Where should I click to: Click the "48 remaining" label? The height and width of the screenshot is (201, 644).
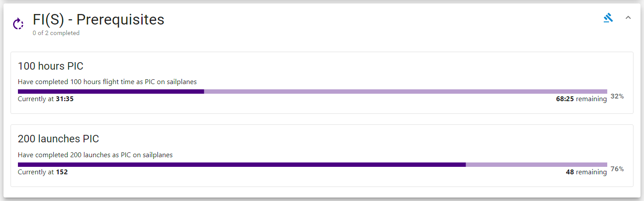coord(586,172)
